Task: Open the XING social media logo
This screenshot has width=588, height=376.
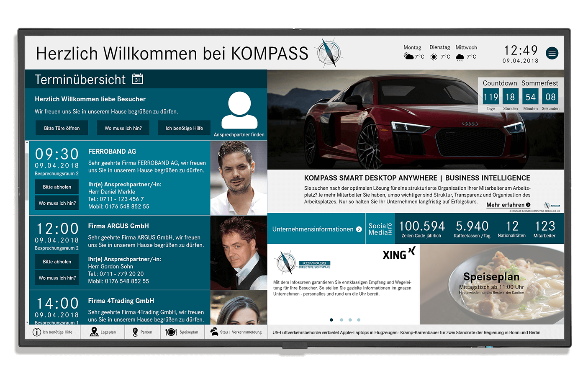Action: [x=398, y=254]
